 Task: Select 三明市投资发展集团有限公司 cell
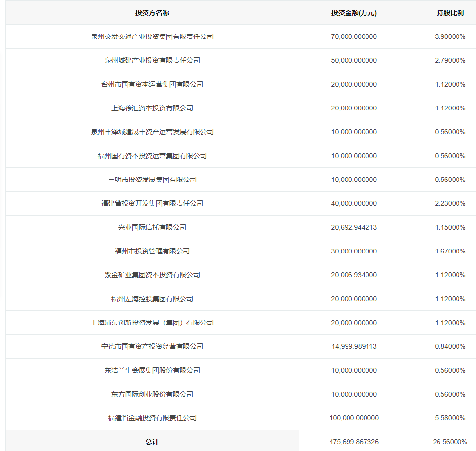tap(152, 180)
